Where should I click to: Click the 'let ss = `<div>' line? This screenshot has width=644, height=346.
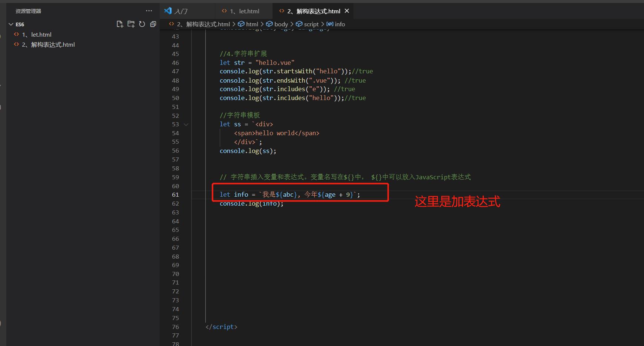click(246, 124)
